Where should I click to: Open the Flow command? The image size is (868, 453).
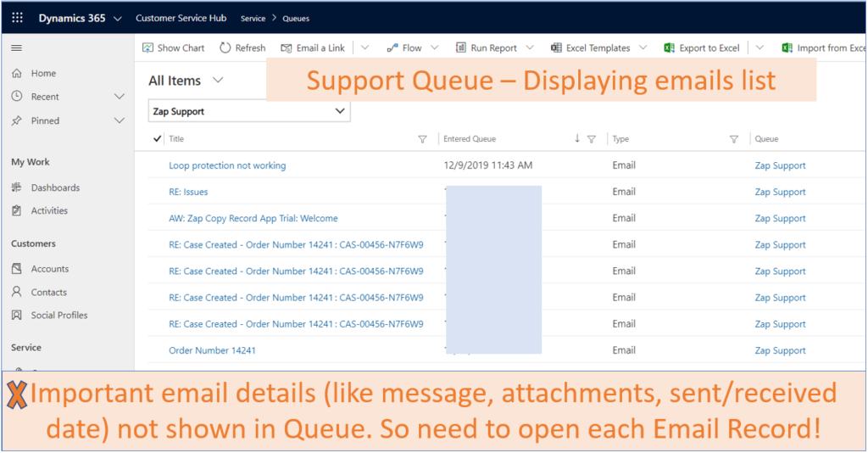pyautogui.click(x=404, y=48)
